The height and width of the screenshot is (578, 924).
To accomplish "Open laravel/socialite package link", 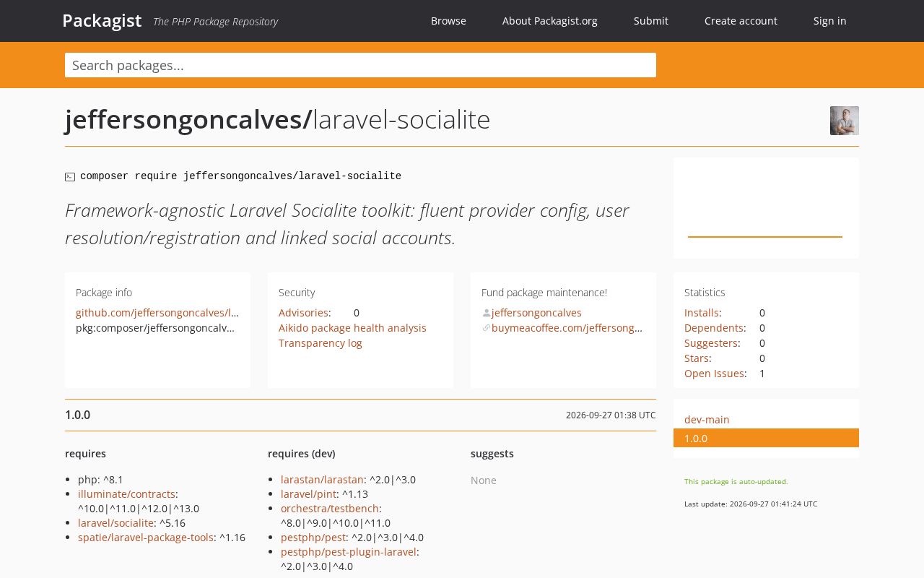I will (x=115, y=523).
